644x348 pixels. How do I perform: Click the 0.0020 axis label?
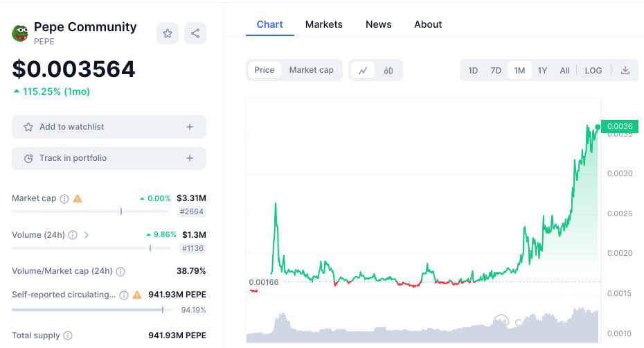[620, 253]
